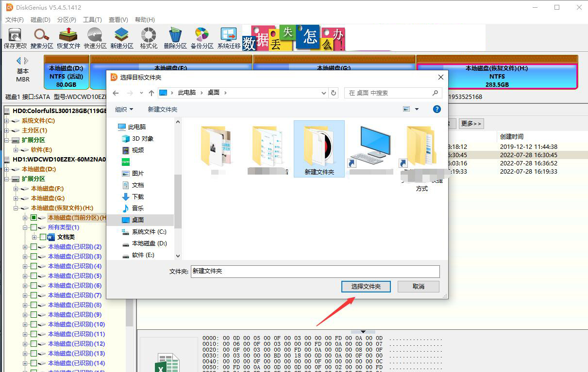Choose the 删除分区 toolbar icon
Image resolution: width=588 pixels, height=372 pixels.
(x=175, y=38)
